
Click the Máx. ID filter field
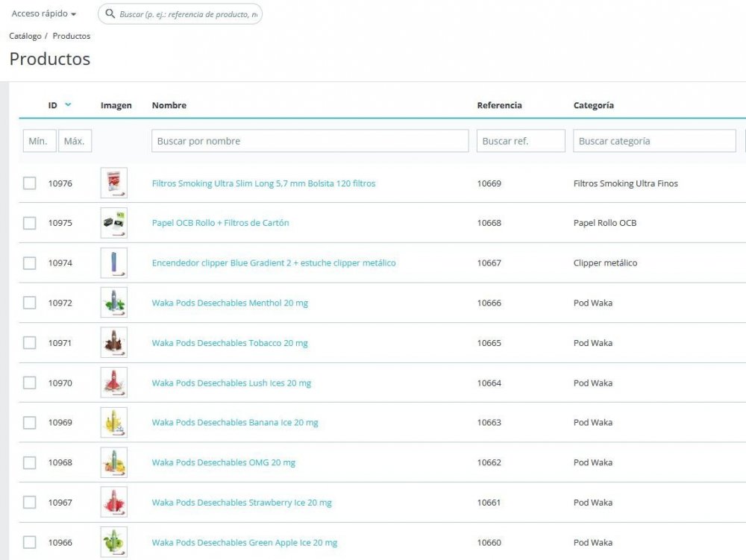75,141
